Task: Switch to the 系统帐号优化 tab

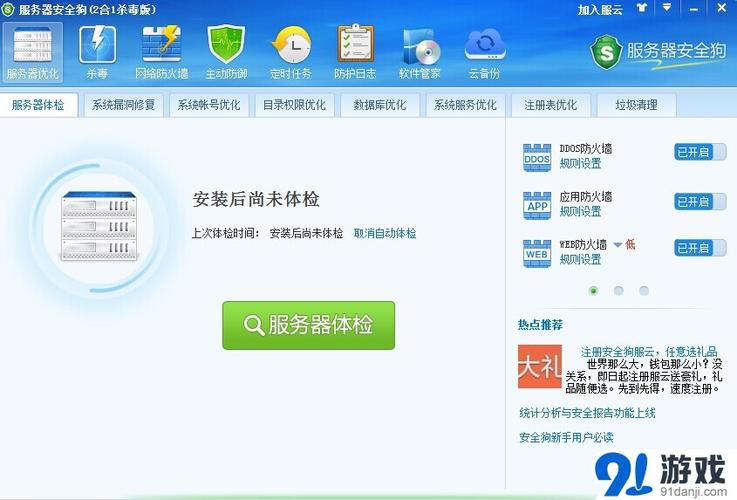Action: click(x=209, y=105)
